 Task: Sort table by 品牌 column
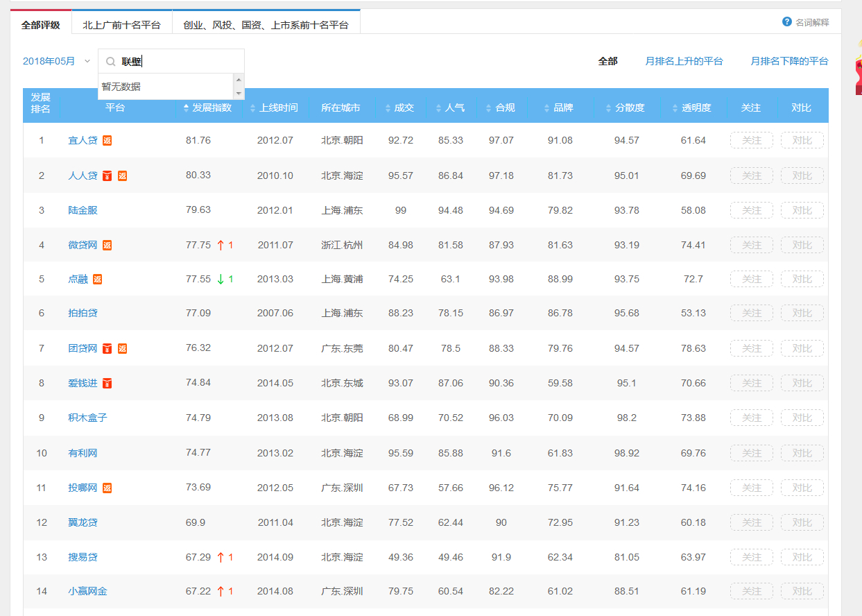559,108
